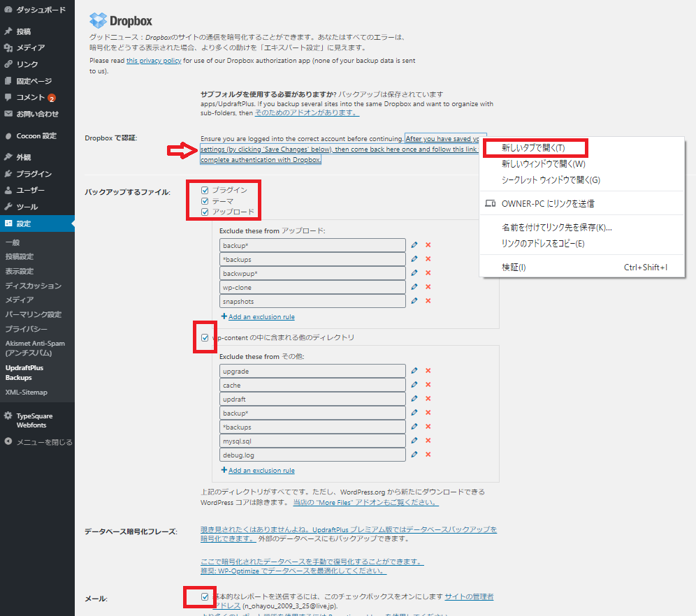Edit the backwpup* exclusion rule
Viewport: 696px width, 616px height.
tap(414, 273)
